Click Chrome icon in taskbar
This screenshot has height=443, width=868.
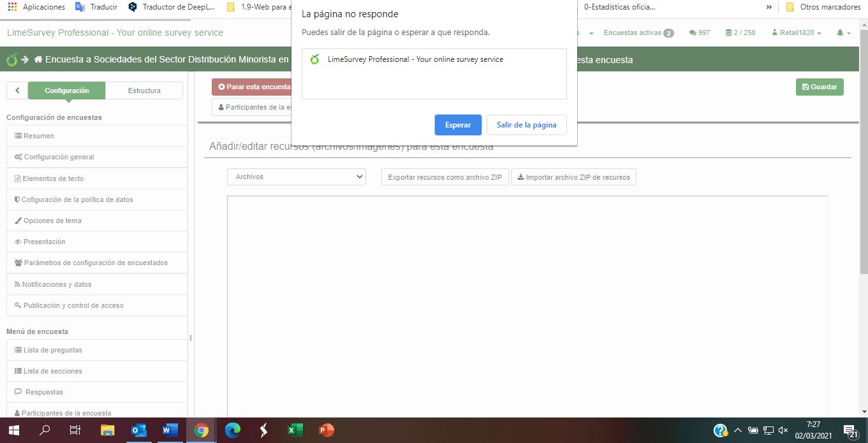coord(201,430)
